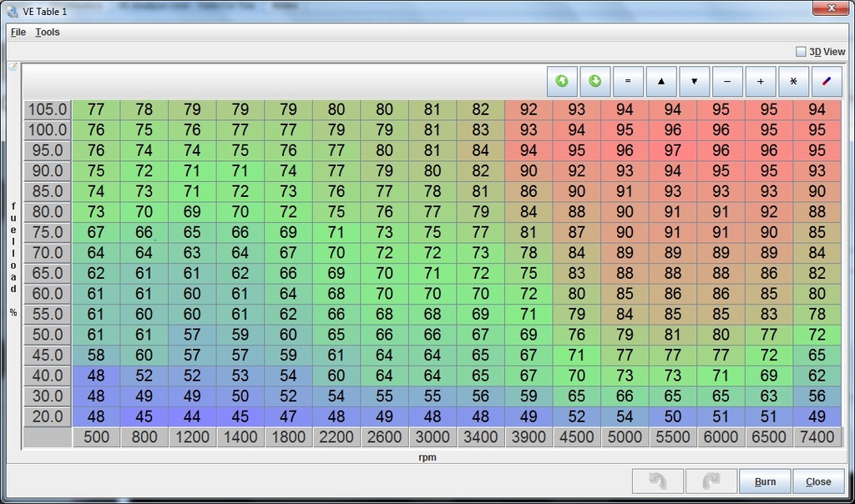
Task: Select the 95.0 fuel load row header
Action: click(x=48, y=150)
